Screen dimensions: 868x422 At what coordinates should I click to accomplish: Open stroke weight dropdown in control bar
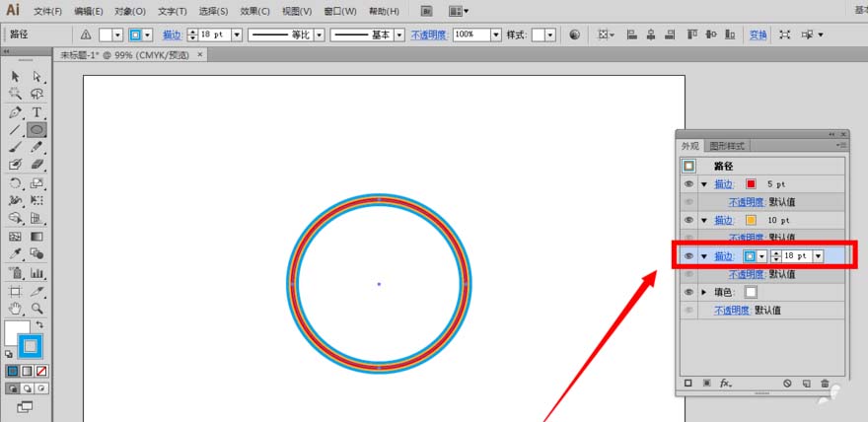pos(237,35)
